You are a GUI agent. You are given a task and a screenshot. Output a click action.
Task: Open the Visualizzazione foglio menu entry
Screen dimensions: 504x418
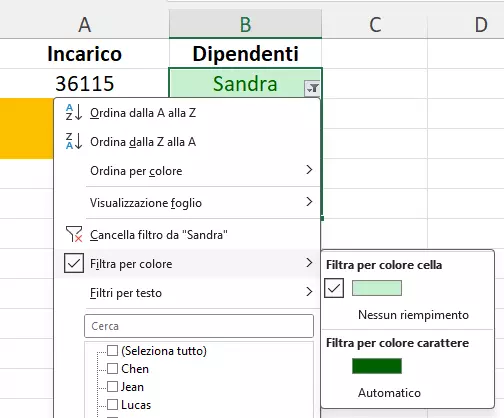[x=187, y=203]
